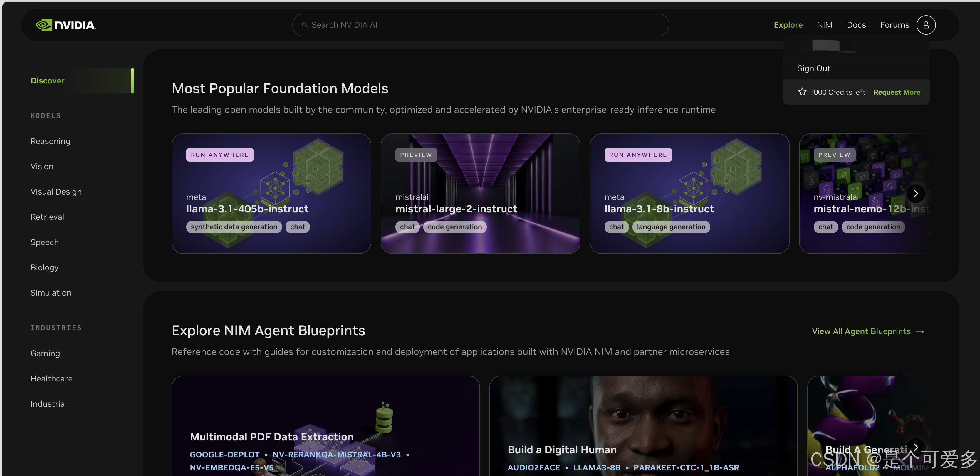Click the NVIDIA logo

pos(66,25)
